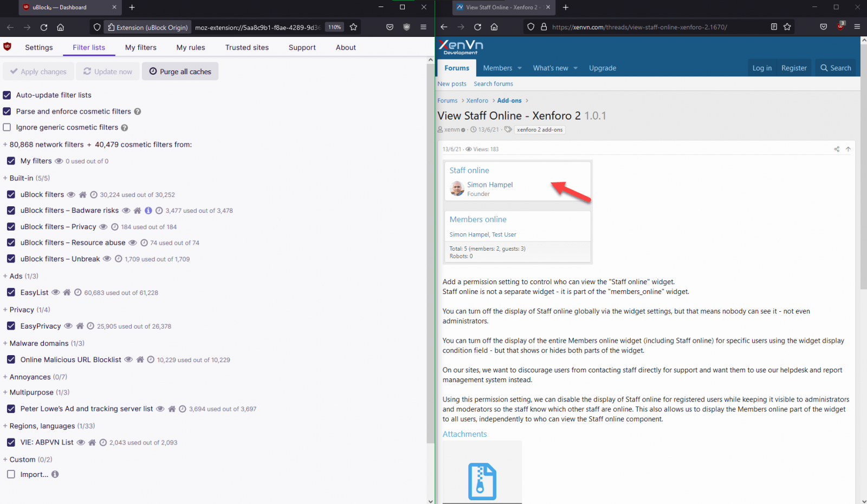867x504 pixels.
Task: Show info icon next to Import...
Action: (x=55, y=474)
